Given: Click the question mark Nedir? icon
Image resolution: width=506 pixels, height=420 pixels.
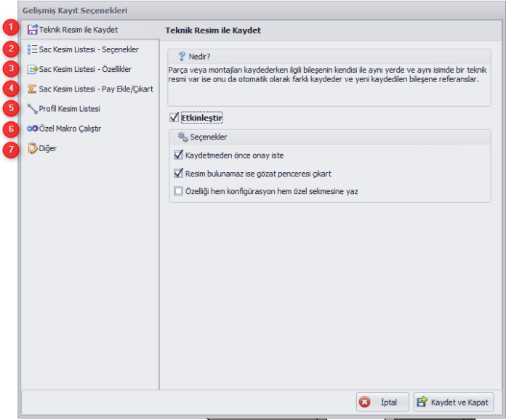Looking at the screenshot, I should pos(182,55).
